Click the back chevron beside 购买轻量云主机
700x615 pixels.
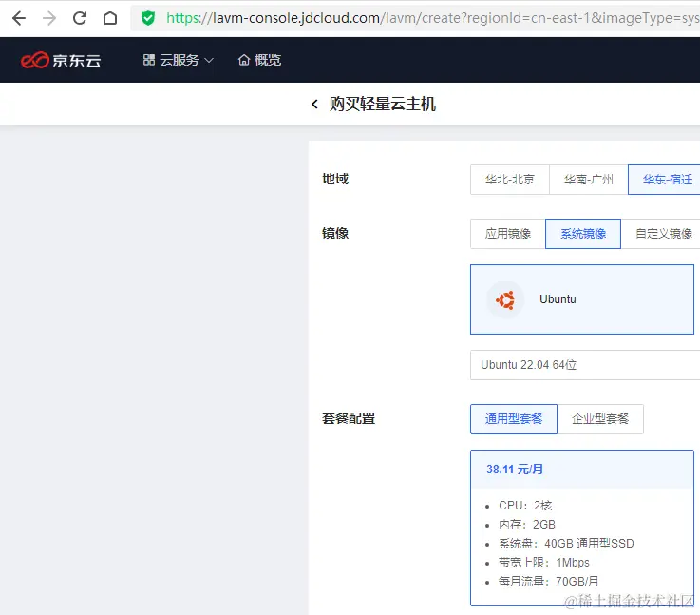[x=314, y=104]
